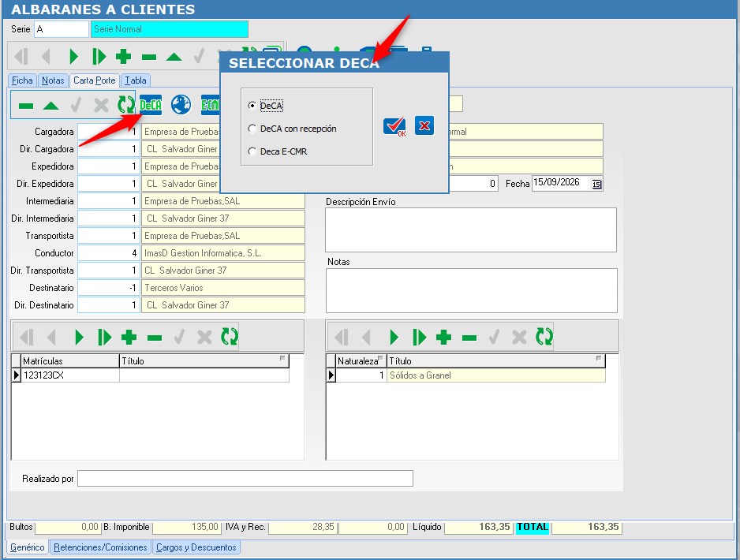
Task: Switch to Cargos y Descuentos tab
Action: (196, 547)
